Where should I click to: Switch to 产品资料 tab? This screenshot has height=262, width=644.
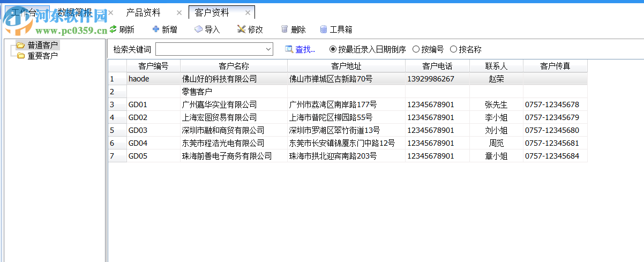coord(144,12)
